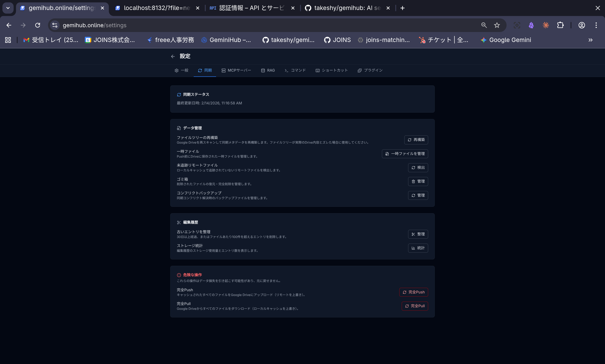Screen dimensions: 605x364
Task: Open the ショートカット settings tab
Action: pos(332,70)
